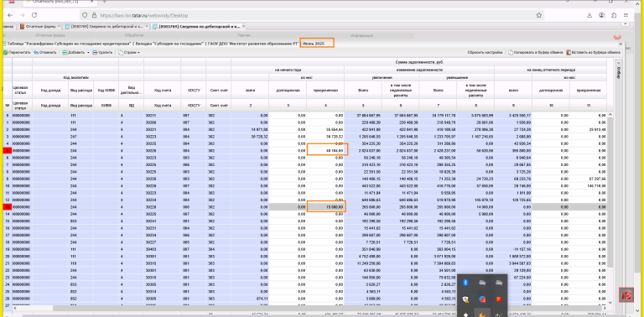Open the Обработки ribbon section
The image size is (644, 317).
pyautogui.click(x=134, y=36)
